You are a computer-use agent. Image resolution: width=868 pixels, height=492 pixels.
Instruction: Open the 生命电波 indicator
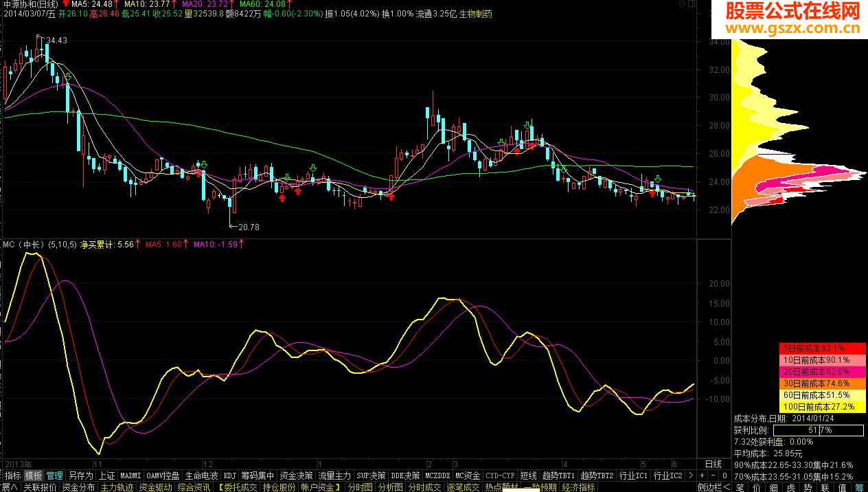[201, 476]
